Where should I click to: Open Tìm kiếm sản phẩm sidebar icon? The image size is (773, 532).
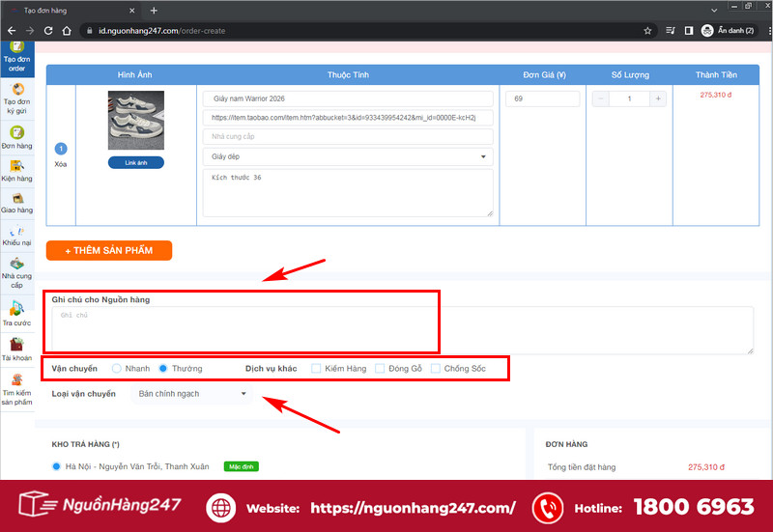click(17, 379)
